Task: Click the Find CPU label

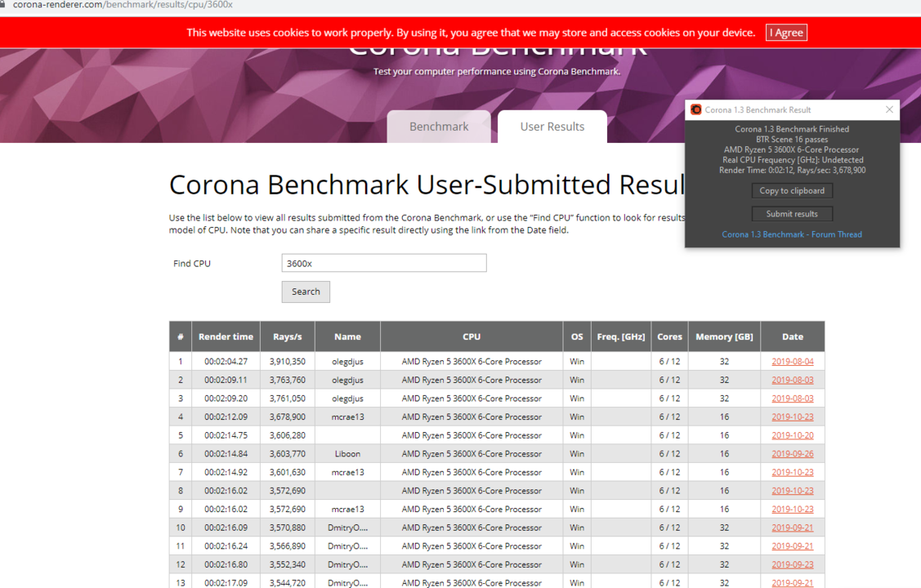Action: pyautogui.click(x=191, y=264)
